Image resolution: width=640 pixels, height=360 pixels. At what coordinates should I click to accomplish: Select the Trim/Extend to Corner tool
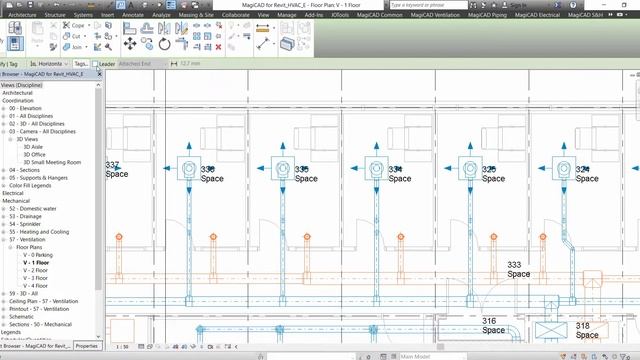click(x=181, y=43)
